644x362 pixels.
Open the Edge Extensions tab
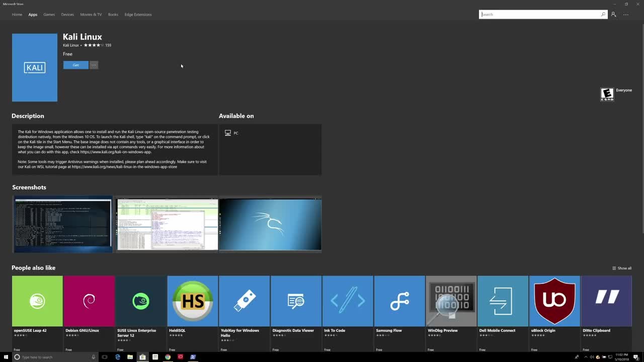[x=138, y=15]
